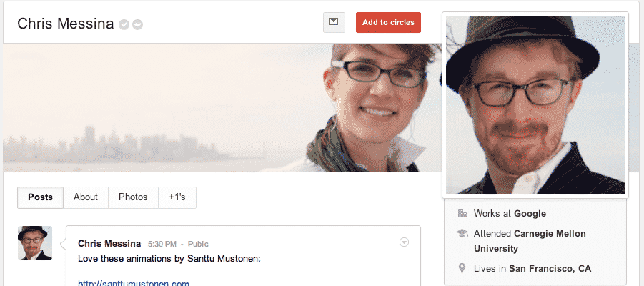Click the post author name Chris Messina
The height and width of the screenshot is (286, 644).
pyautogui.click(x=109, y=244)
